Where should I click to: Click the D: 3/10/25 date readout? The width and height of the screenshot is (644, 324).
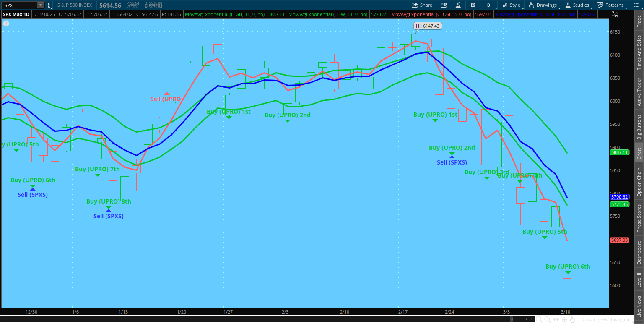(44, 14)
